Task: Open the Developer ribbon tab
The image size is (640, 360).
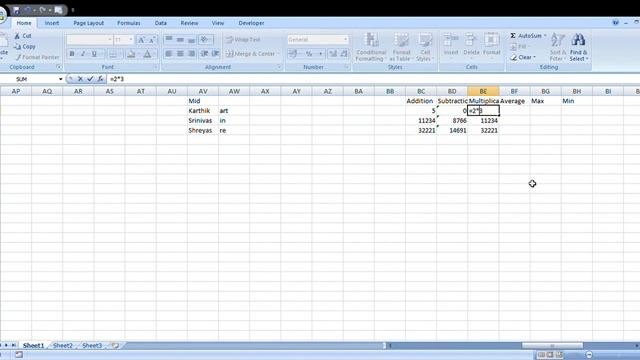Action: [x=251, y=23]
